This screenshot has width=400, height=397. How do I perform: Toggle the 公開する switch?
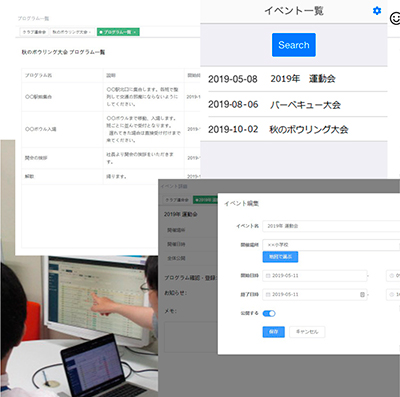click(269, 313)
